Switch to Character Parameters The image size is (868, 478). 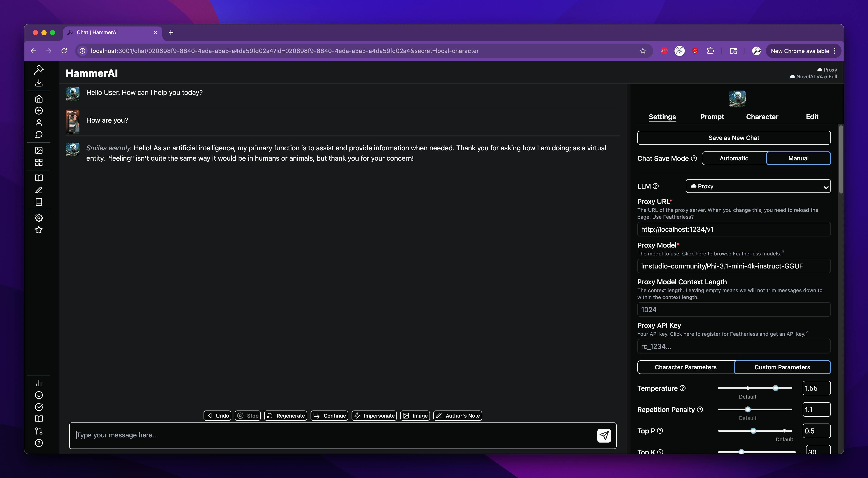tap(685, 367)
